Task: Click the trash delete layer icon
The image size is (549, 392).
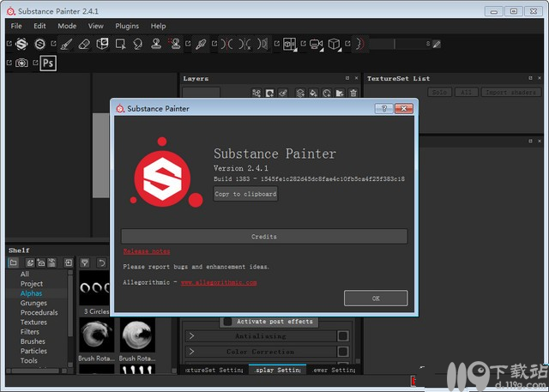Action: point(353,93)
